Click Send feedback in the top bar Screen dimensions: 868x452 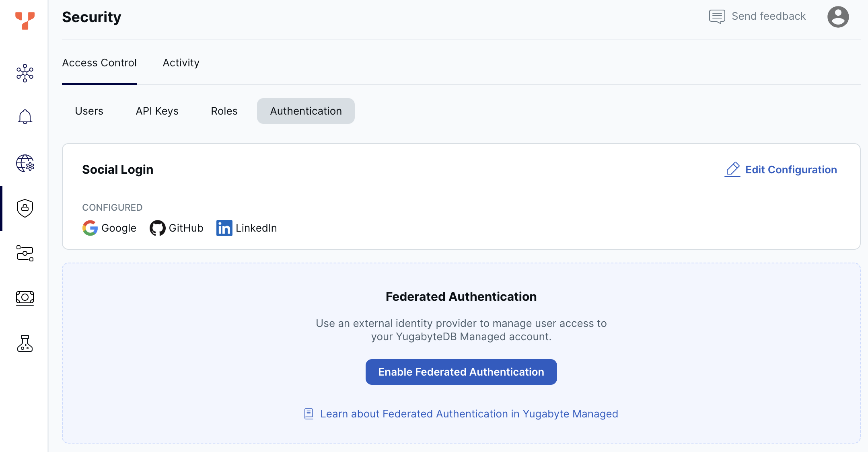(769, 16)
